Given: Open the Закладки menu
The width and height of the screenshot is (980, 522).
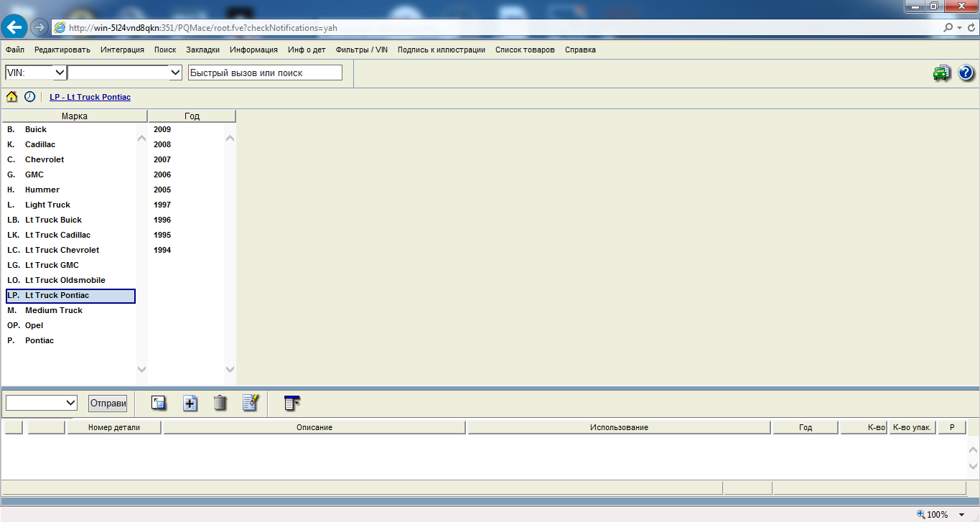Looking at the screenshot, I should pos(202,50).
